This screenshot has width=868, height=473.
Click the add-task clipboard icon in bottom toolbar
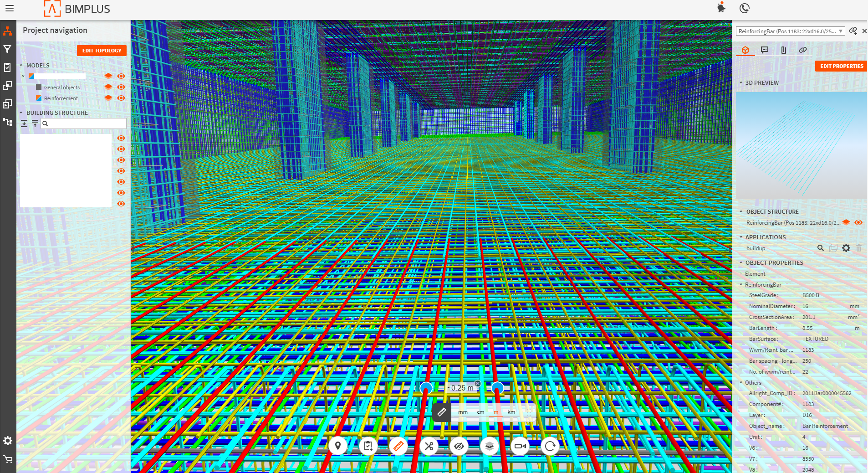[x=368, y=446]
